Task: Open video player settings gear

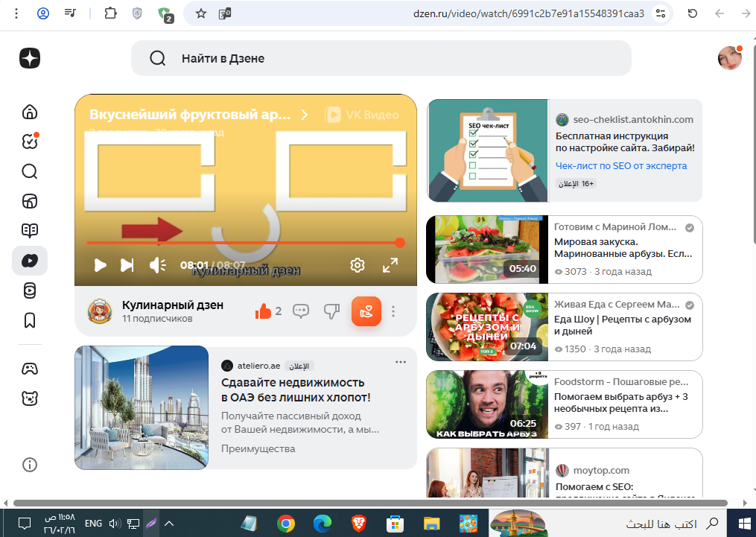Action: [x=358, y=265]
